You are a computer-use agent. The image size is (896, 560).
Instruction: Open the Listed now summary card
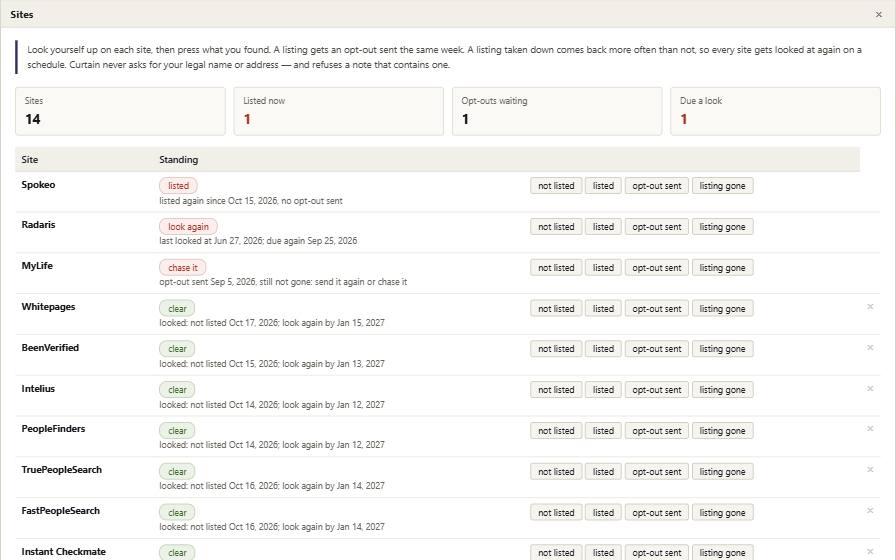tap(338, 111)
